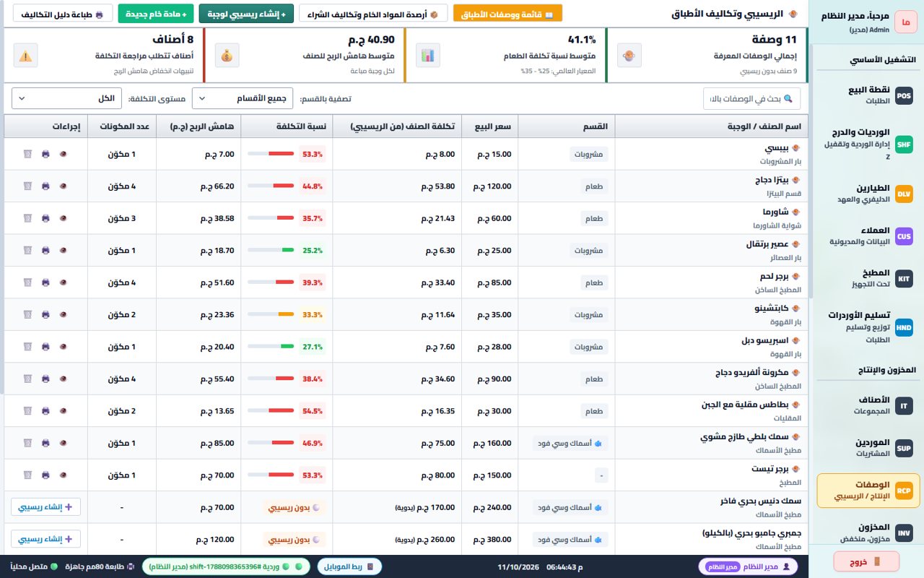Click the اسم الصنف / الوجبة column header
The height and width of the screenshot is (578, 924).
pos(710,126)
